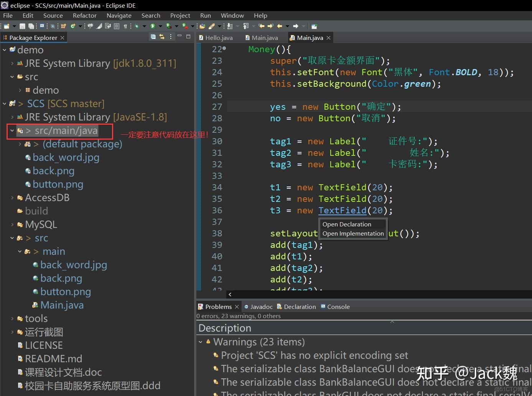Image resolution: width=532 pixels, height=396 pixels.
Task: Close the Package Explorer view tab
Action: coord(62,38)
